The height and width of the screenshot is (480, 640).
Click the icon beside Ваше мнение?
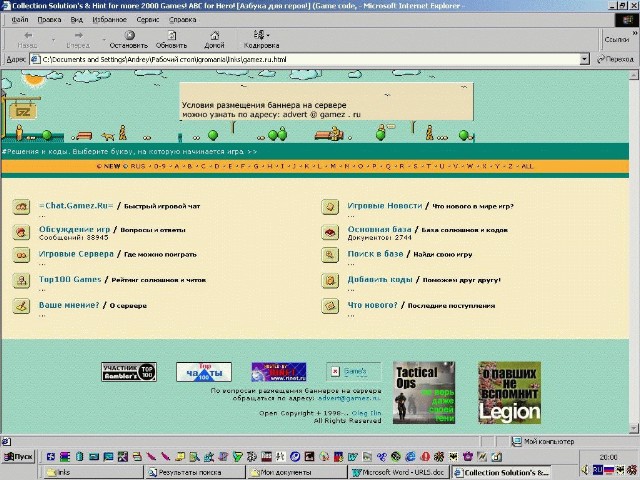point(21,306)
